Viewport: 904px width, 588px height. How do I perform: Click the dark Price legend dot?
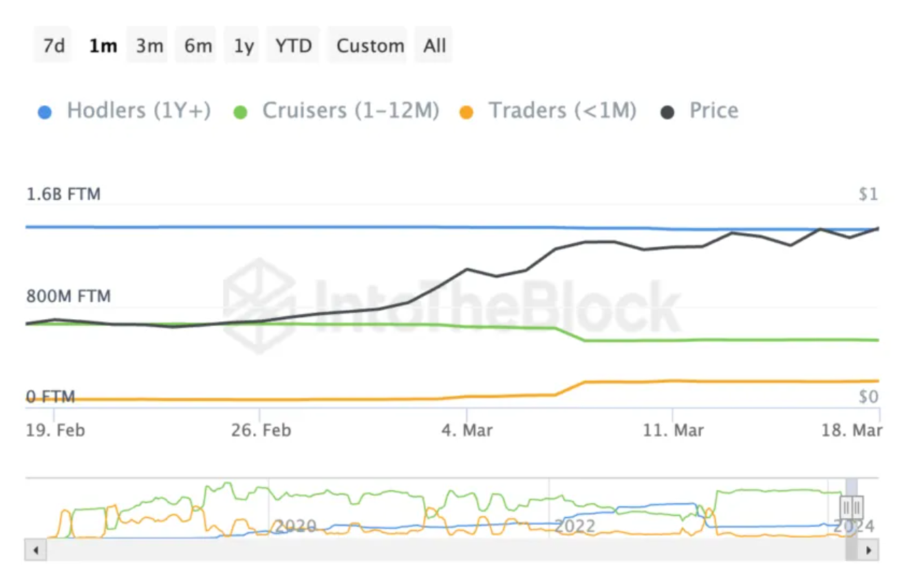click(x=667, y=112)
